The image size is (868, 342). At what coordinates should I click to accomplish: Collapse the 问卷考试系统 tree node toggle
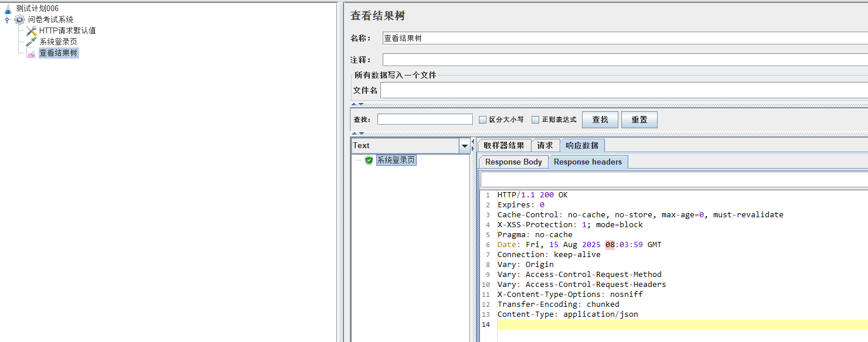tap(7, 20)
